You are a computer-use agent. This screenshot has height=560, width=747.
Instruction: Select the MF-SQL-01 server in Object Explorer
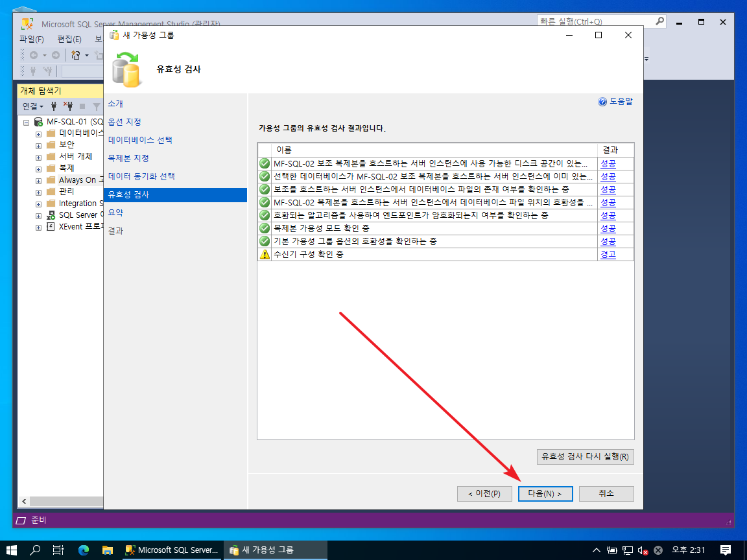[x=75, y=121]
